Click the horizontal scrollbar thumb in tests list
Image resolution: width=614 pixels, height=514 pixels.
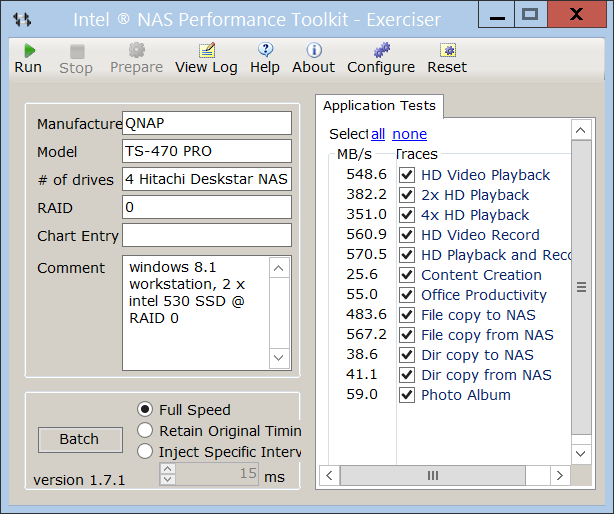click(433, 476)
